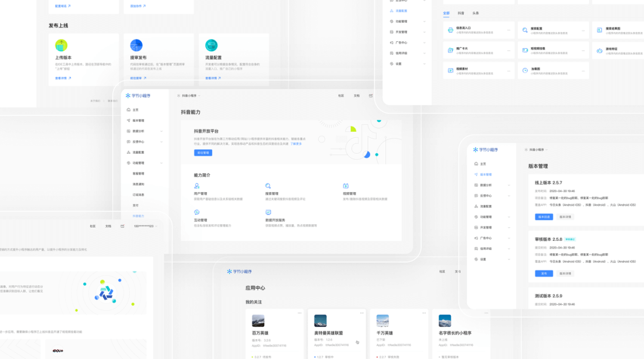Click 字节小程序 logo in the 版本管理 window
The height and width of the screenshot is (359, 644).
click(x=485, y=150)
